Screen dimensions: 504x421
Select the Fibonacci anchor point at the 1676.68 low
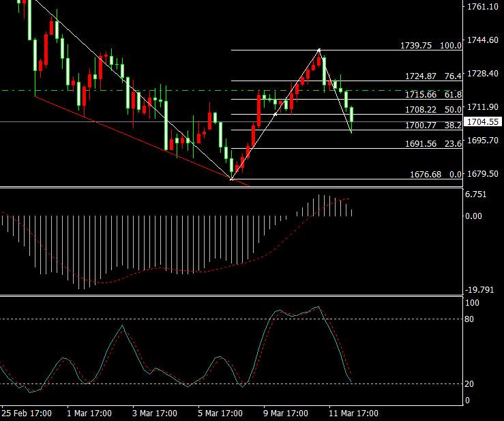231,179
